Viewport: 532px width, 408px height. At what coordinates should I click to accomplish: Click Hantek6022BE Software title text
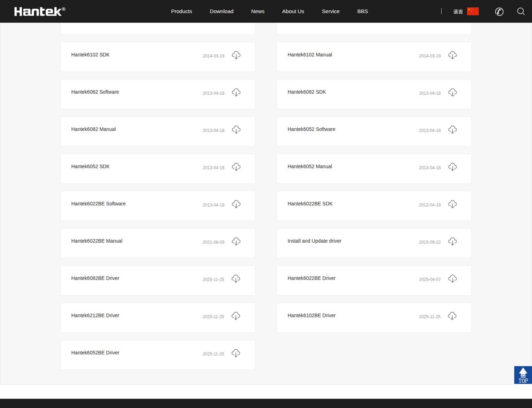pyautogui.click(x=98, y=204)
